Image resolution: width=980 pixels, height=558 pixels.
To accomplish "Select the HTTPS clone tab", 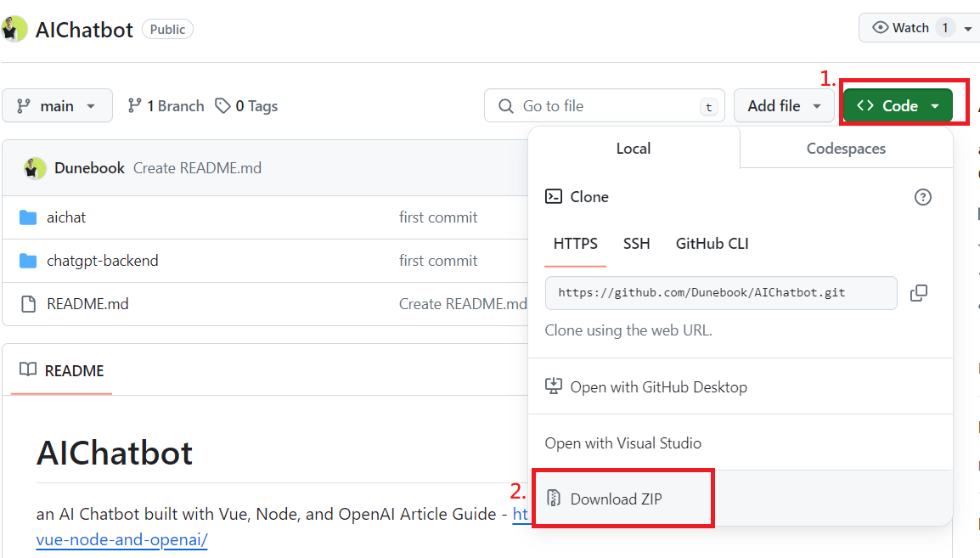I will 575,244.
